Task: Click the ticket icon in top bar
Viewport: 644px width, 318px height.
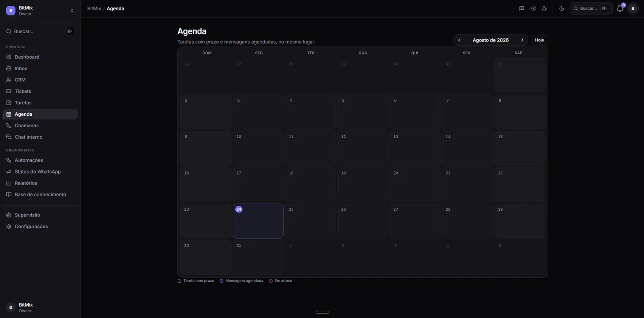Action: pos(533,8)
